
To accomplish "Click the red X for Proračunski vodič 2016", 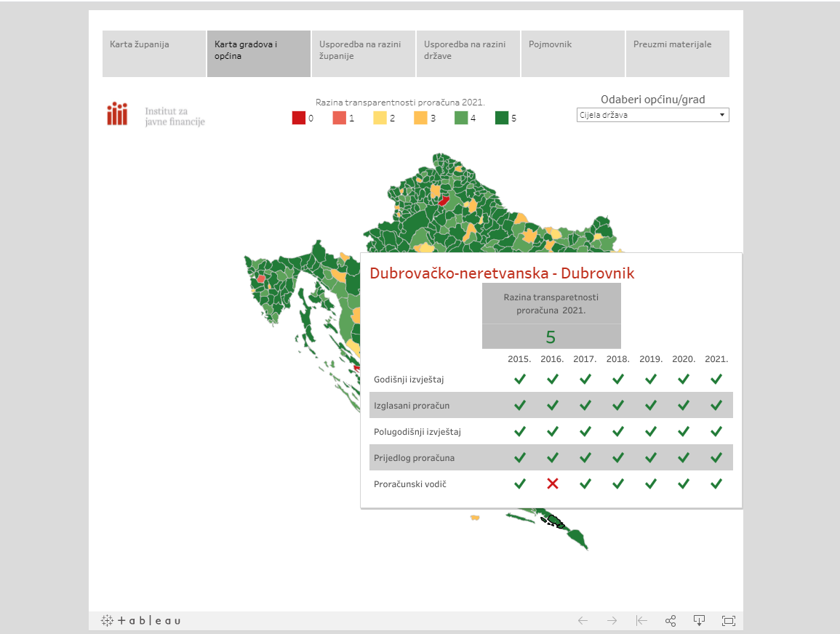I will coord(553,483).
